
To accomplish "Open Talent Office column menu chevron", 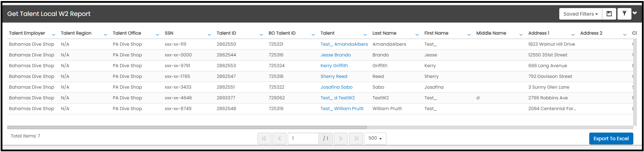I will (x=157, y=35).
